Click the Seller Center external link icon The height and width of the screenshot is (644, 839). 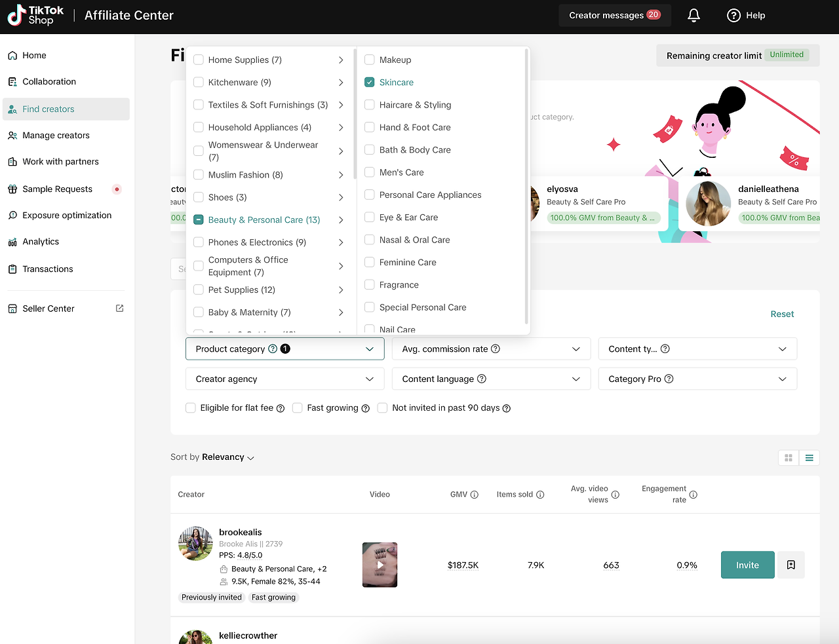pos(119,308)
